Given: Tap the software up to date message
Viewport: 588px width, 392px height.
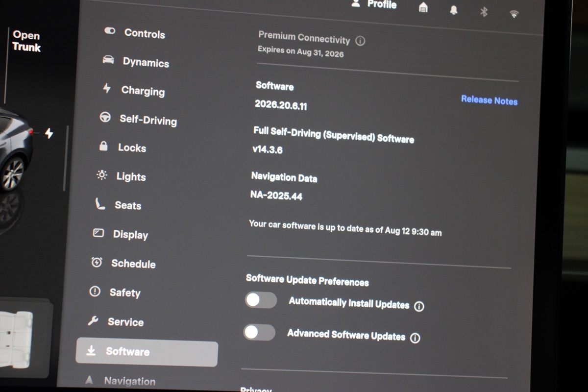Looking at the screenshot, I should coord(345,228).
